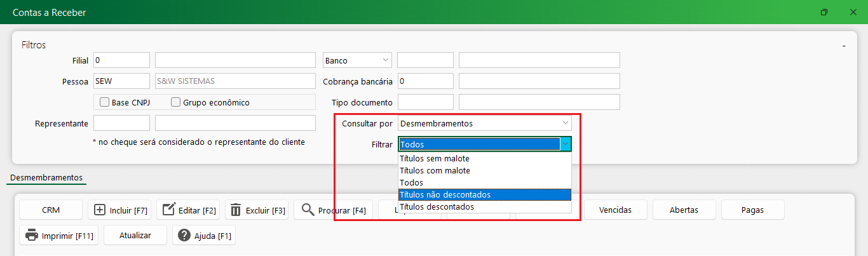Show Vencidas accounts
The width and height of the screenshot is (868, 256).
[616, 210]
